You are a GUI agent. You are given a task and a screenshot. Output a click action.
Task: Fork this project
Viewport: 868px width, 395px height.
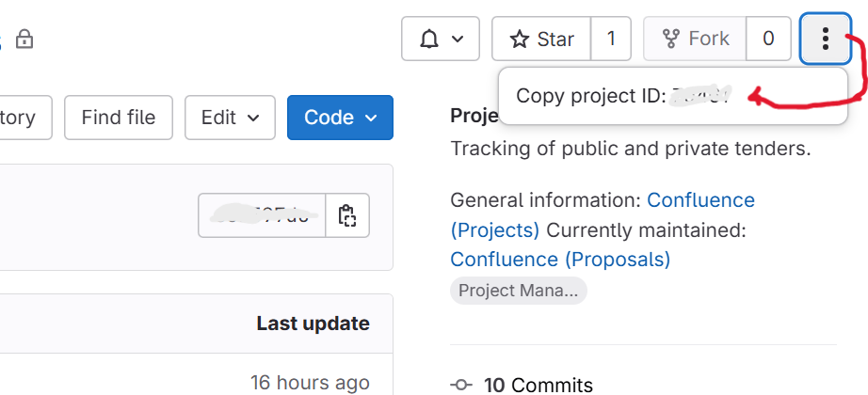point(695,39)
